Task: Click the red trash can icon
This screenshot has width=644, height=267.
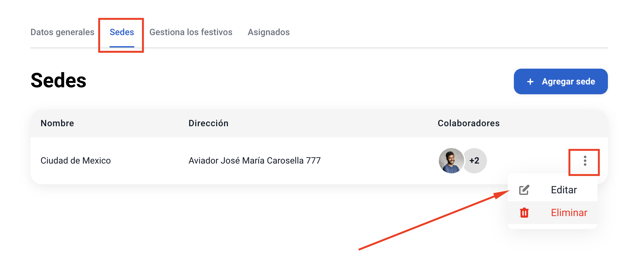Action: click(x=524, y=213)
